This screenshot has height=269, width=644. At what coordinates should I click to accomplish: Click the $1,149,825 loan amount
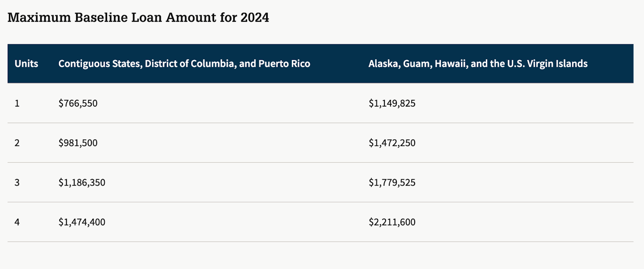392,103
